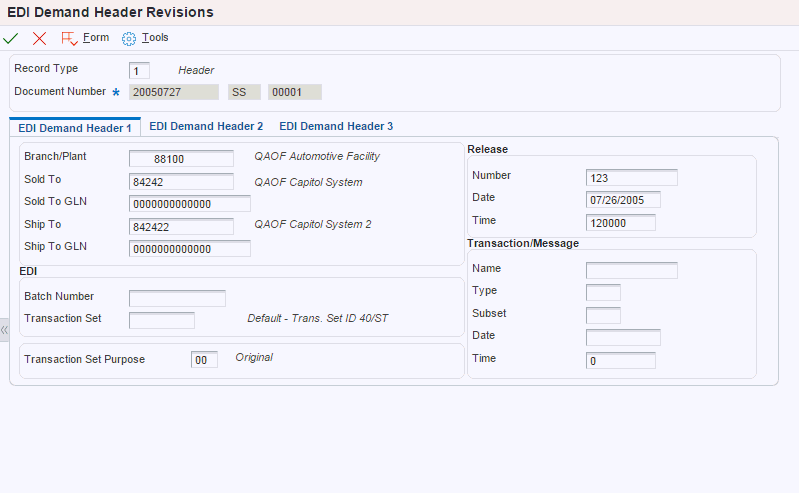This screenshot has width=799, height=493.
Task: Click the red Cancel X icon
Action: tap(39, 38)
